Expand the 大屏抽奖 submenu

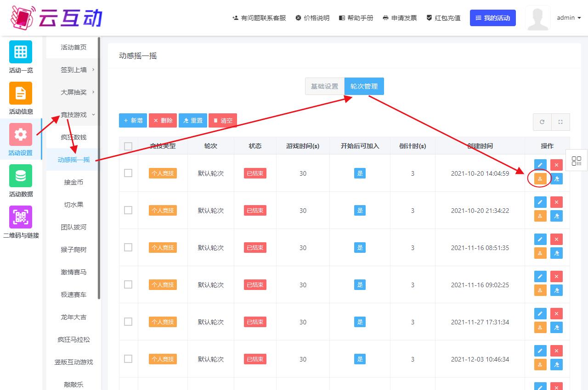[73, 92]
